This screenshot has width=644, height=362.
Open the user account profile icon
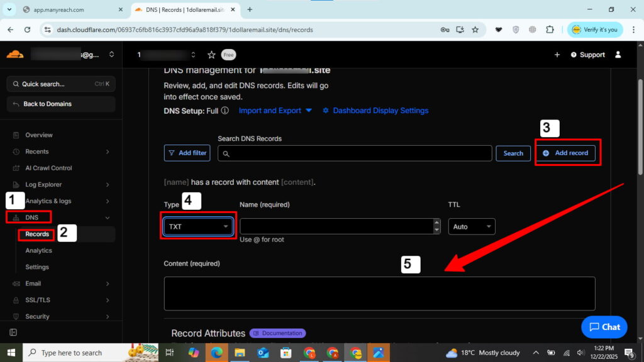pyautogui.click(x=618, y=55)
